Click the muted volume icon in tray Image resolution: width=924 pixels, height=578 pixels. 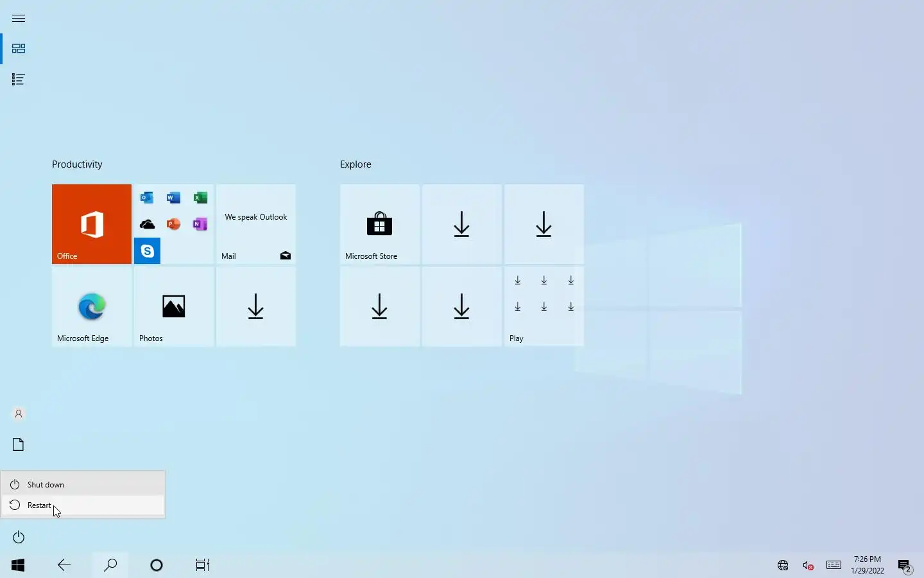[809, 566]
